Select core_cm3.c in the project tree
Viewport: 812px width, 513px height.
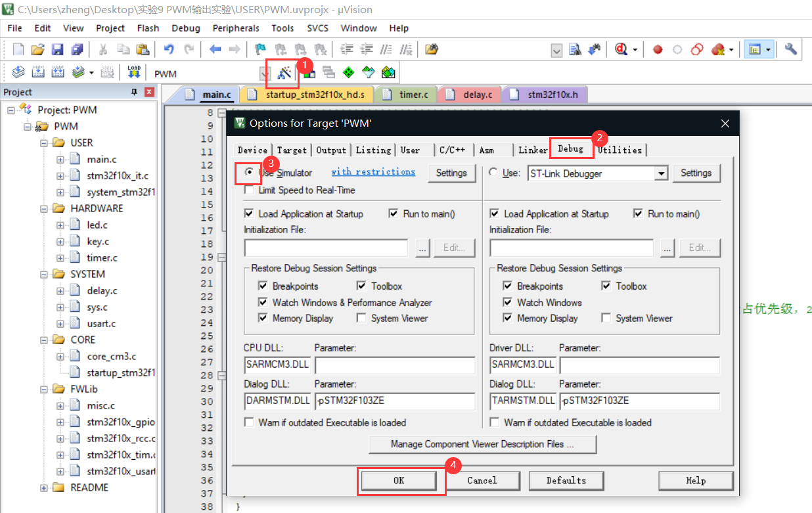[x=111, y=356]
